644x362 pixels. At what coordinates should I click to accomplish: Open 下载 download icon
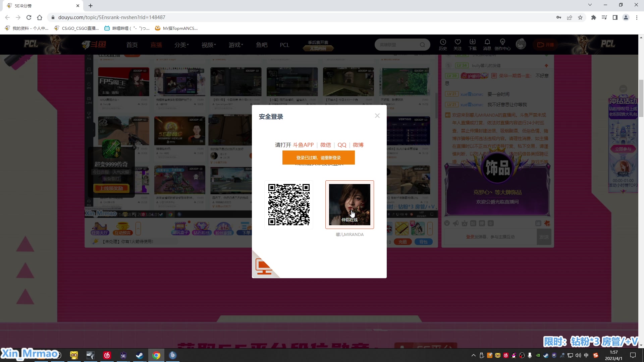coord(472,44)
